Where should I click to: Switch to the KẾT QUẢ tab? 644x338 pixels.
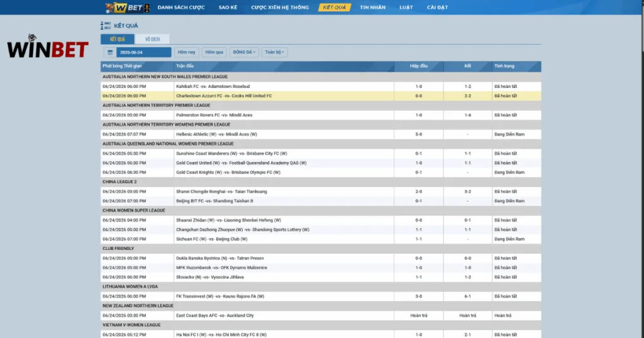coord(118,39)
